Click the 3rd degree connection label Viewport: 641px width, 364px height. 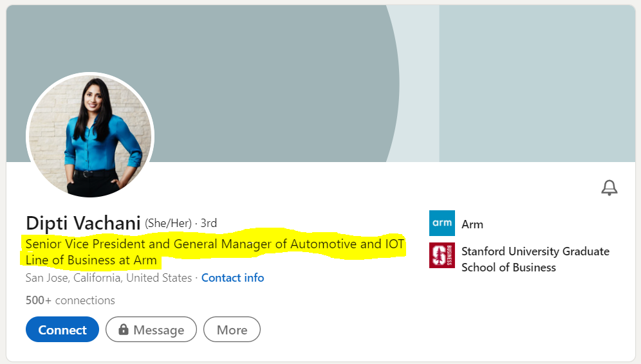(x=209, y=223)
